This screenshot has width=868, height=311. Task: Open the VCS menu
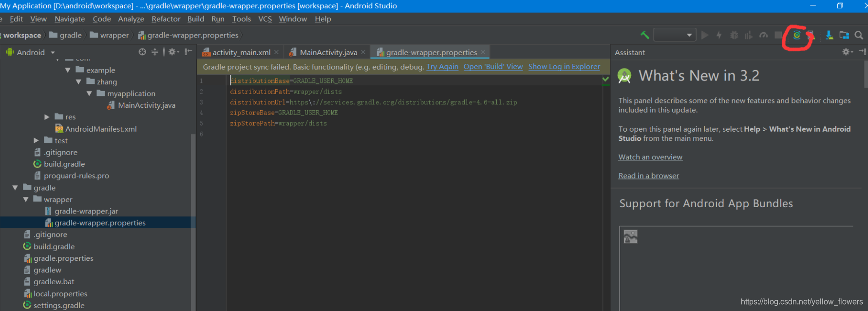coord(265,19)
